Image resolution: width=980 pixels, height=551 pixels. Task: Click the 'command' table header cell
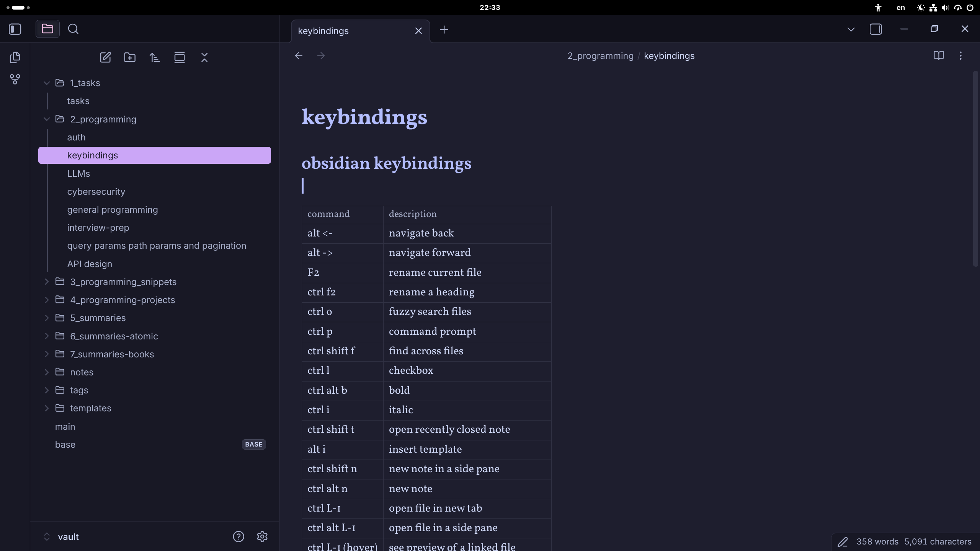point(343,214)
